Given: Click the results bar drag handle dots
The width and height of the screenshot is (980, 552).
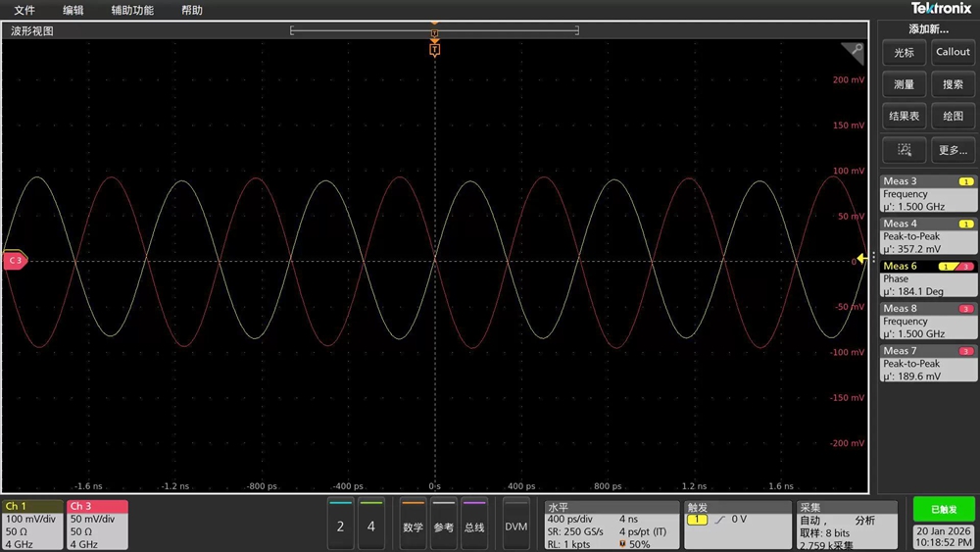Looking at the screenshot, I should pyautogui.click(x=873, y=259).
